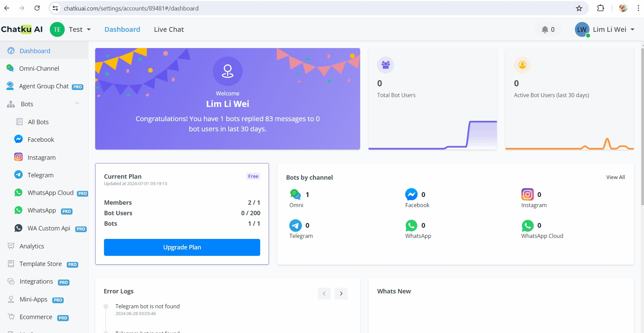Open the Instagram sidebar item
The height and width of the screenshot is (333, 644).
pos(41,157)
